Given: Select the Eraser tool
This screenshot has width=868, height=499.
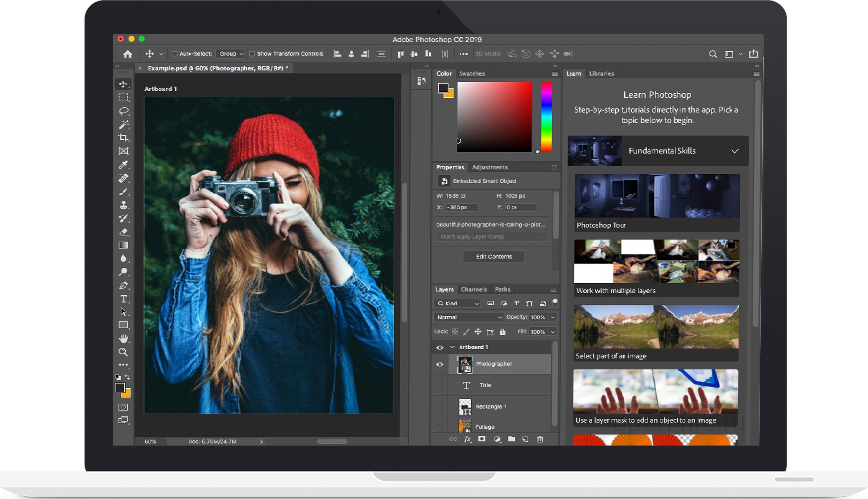Looking at the screenshot, I should point(123,232).
